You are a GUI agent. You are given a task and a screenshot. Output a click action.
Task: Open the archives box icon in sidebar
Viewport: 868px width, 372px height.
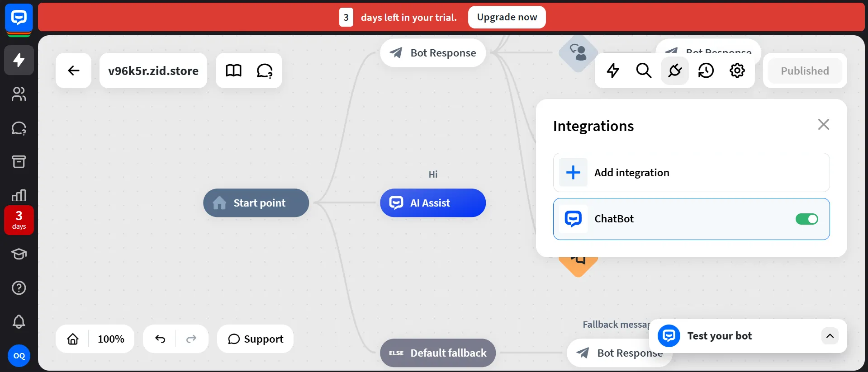point(19,161)
